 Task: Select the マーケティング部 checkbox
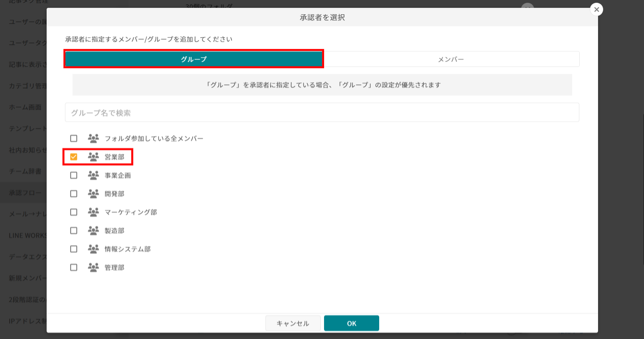pos(74,212)
